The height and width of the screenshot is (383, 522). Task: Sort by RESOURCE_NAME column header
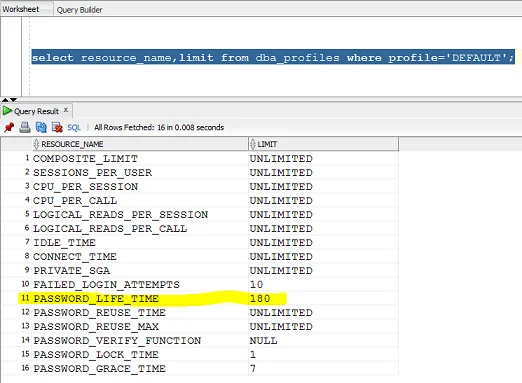coord(140,144)
